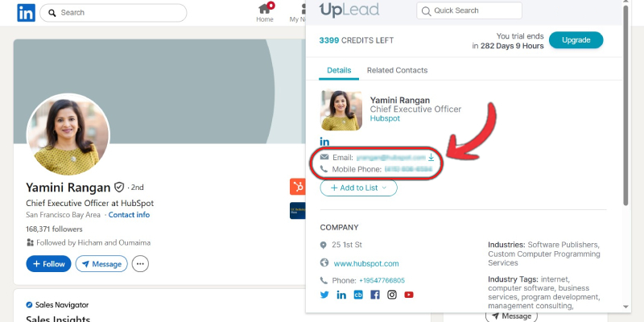Click the Follow button on profile
Screen dimensions: 644x322
[x=48, y=264]
